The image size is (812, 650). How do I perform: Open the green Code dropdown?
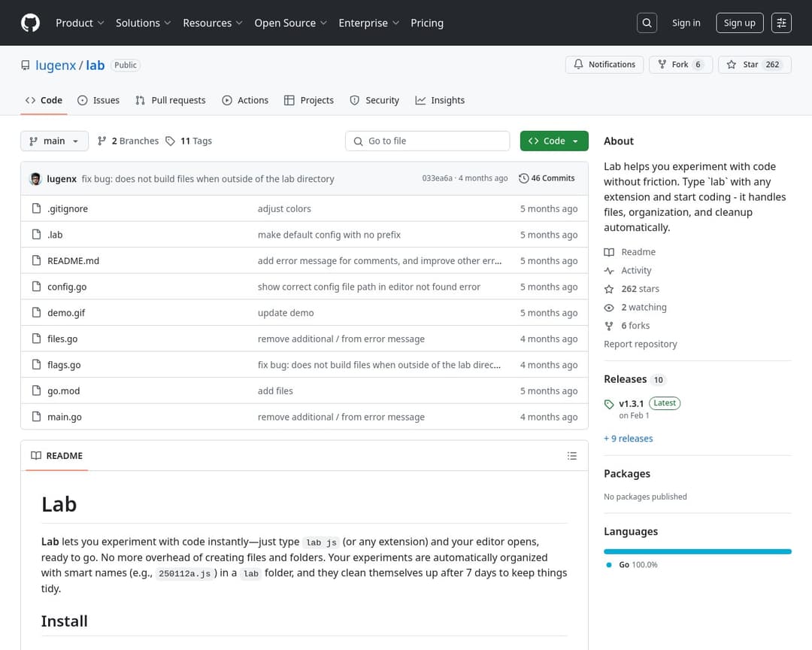pos(554,141)
